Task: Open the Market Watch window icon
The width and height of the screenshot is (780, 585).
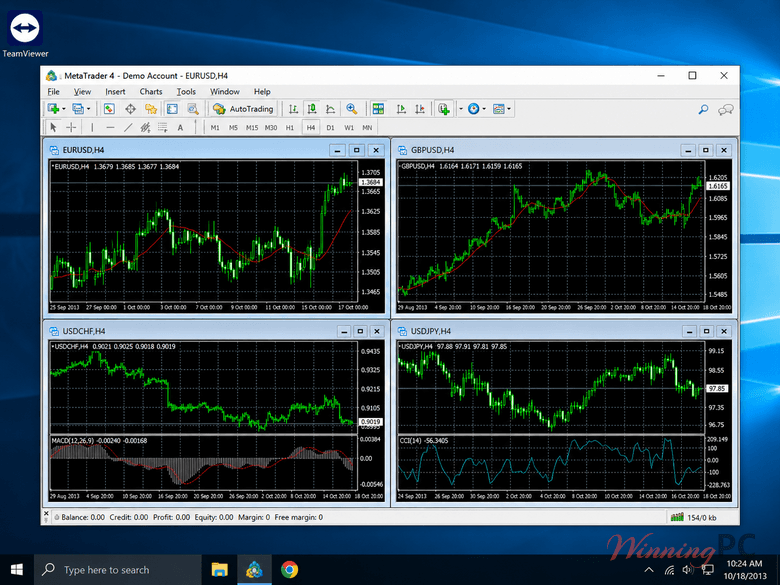Action: (x=109, y=108)
